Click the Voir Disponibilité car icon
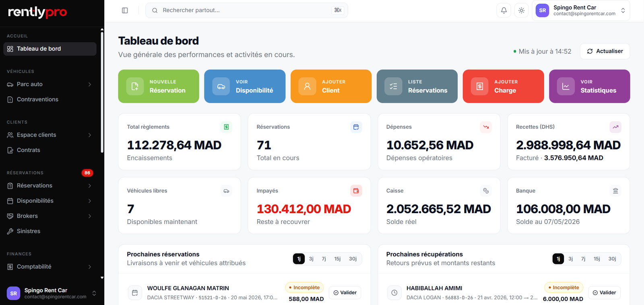The image size is (644, 305). (x=221, y=86)
